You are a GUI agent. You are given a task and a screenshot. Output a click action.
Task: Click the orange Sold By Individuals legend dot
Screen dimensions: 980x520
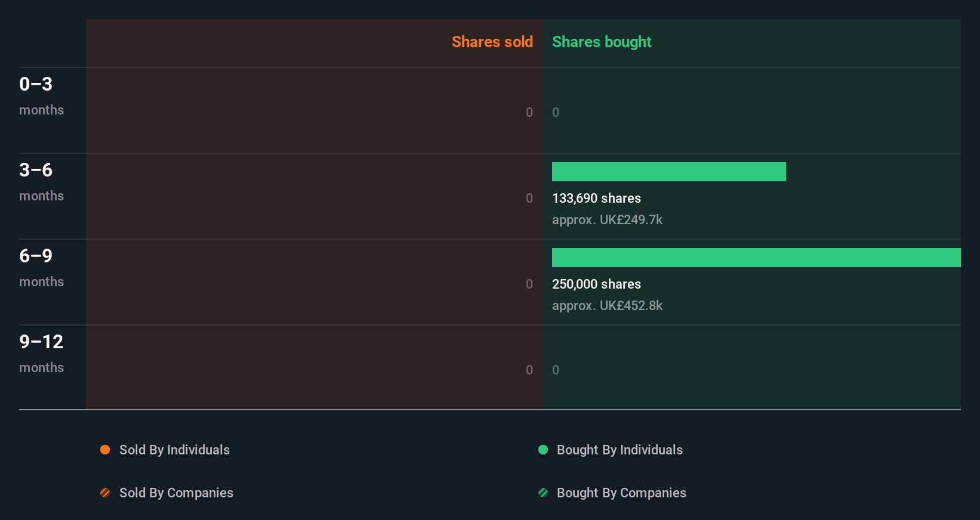pos(105,450)
